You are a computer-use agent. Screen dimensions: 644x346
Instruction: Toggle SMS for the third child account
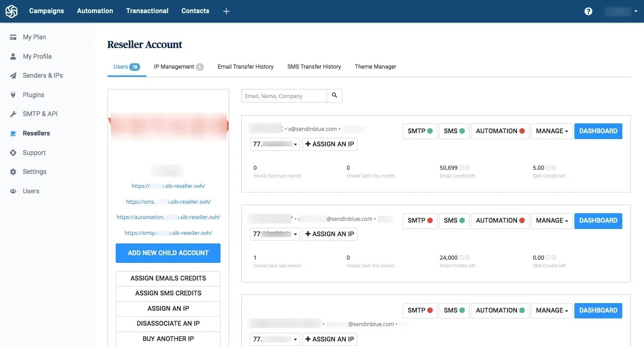point(454,310)
